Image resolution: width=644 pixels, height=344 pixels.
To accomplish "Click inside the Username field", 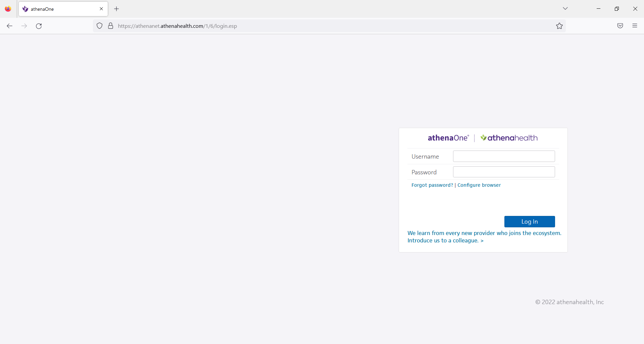I will [x=503, y=156].
